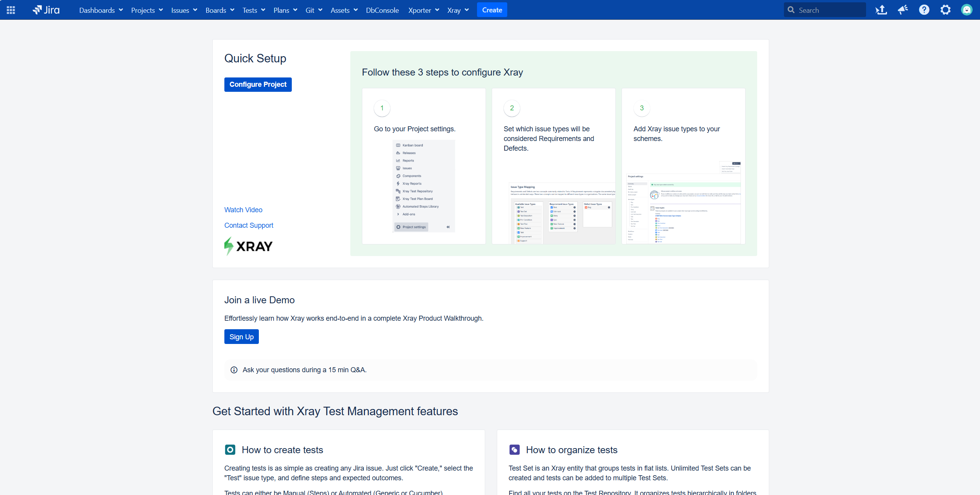This screenshot has height=495, width=980.
Task: Click the Project settings schemes screenshot in step 3
Action: click(684, 203)
